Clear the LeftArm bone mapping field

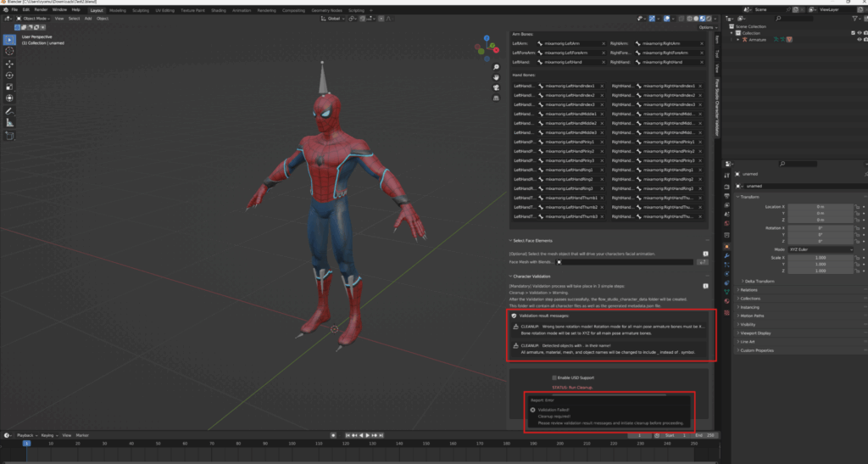pyautogui.click(x=603, y=43)
